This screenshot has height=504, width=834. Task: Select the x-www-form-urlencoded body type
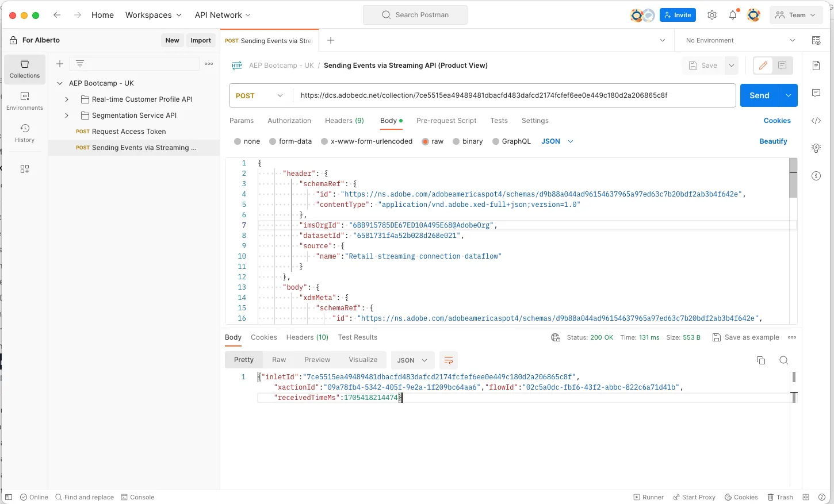367,141
